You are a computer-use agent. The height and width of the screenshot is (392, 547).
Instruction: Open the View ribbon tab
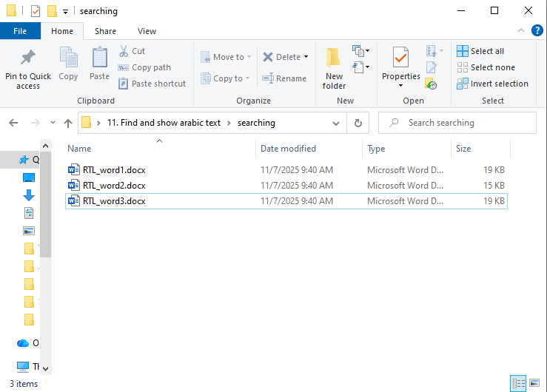pyautogui.click(x=147, y=31)
